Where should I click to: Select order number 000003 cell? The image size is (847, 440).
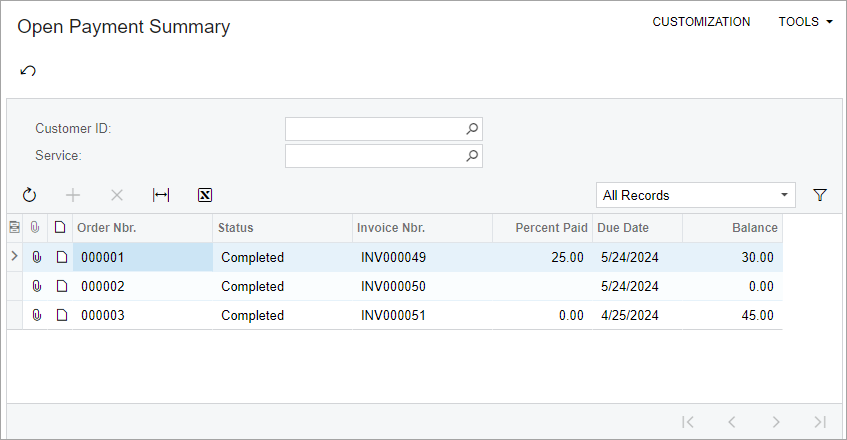[x=143, y=315]
